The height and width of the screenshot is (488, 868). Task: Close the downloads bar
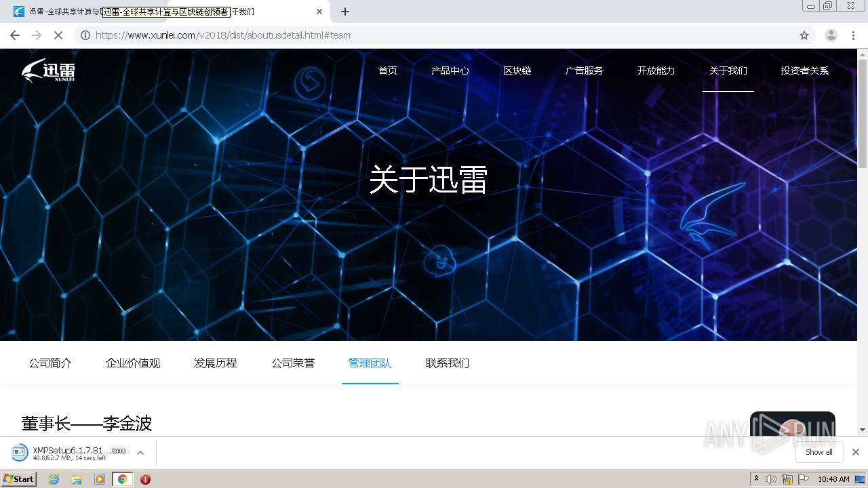pyautogui.click(x=856, y=452)
